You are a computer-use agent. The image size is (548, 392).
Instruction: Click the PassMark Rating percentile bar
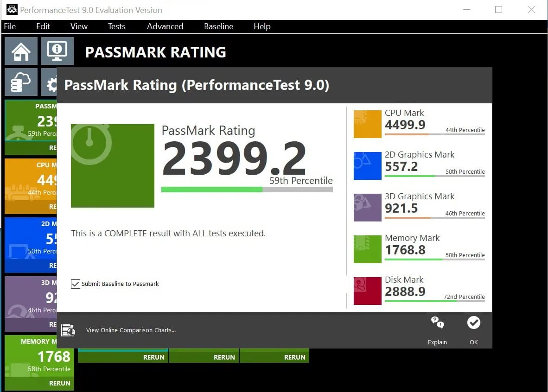click(x=247, y=190)
